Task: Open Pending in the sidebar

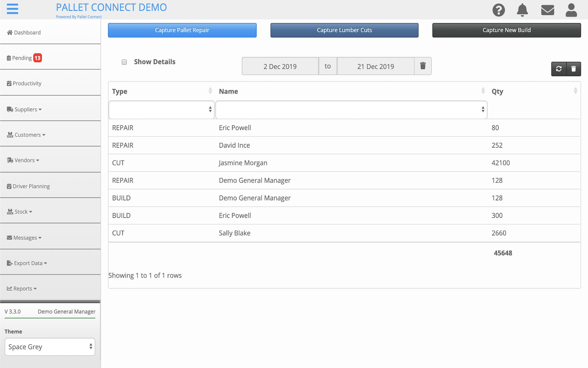Action: tap(22, 58)
